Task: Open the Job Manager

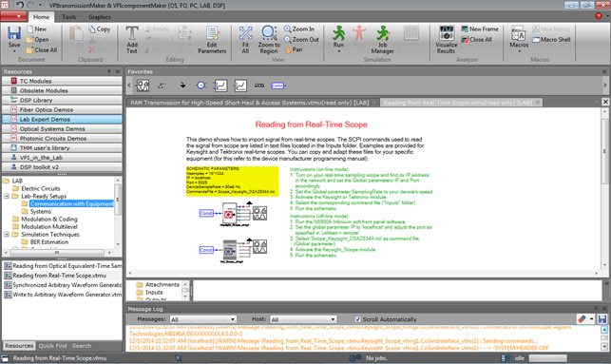Action: coord(383,39)
